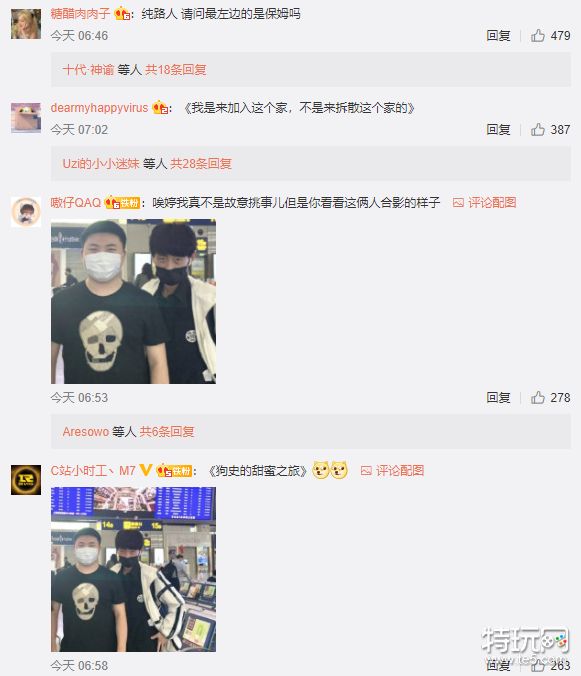Open username link dearmyhappyvirus
The image size is (581, 676).
[99, 108]
